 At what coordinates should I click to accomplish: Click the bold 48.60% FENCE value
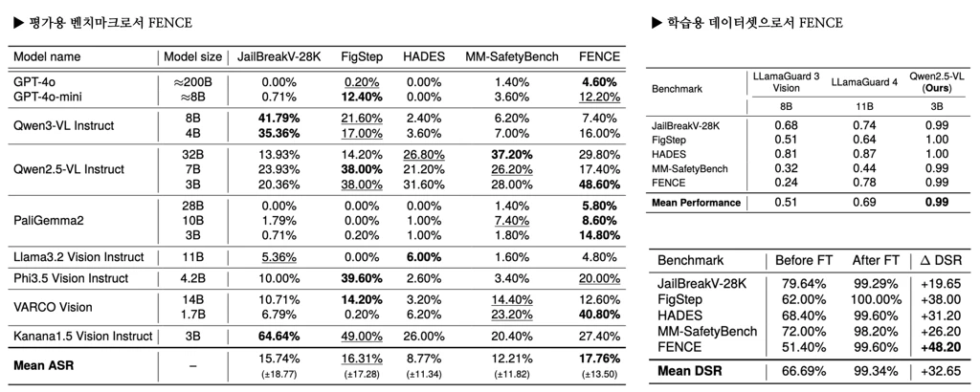[599, 185]
